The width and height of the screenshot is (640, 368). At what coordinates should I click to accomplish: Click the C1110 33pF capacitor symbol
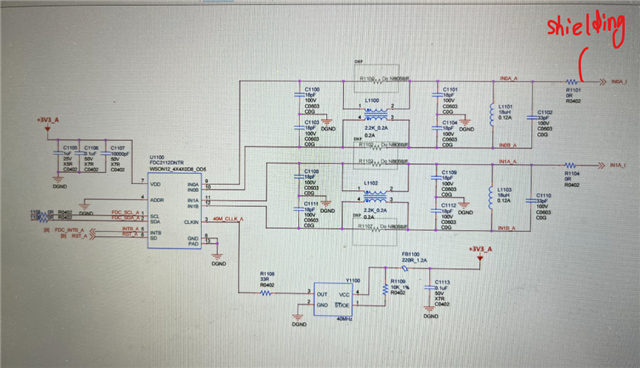click(531, 201)
